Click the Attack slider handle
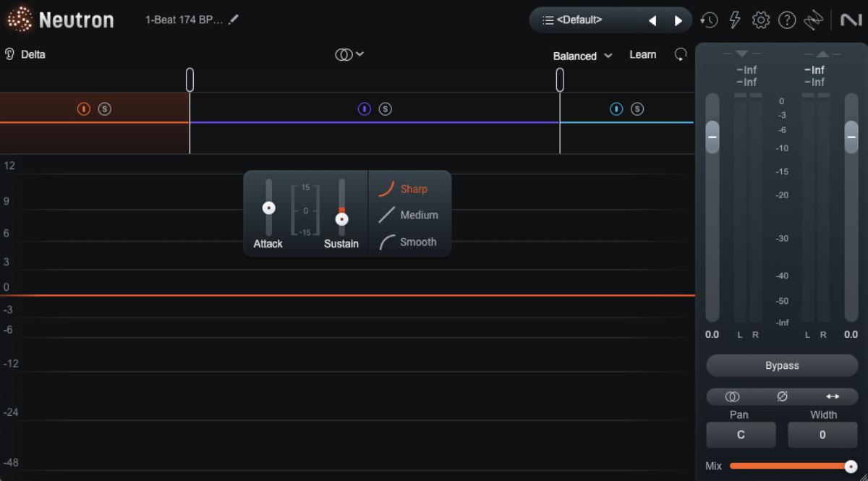This screenshot has width=868, height=481. click(269, 208)
